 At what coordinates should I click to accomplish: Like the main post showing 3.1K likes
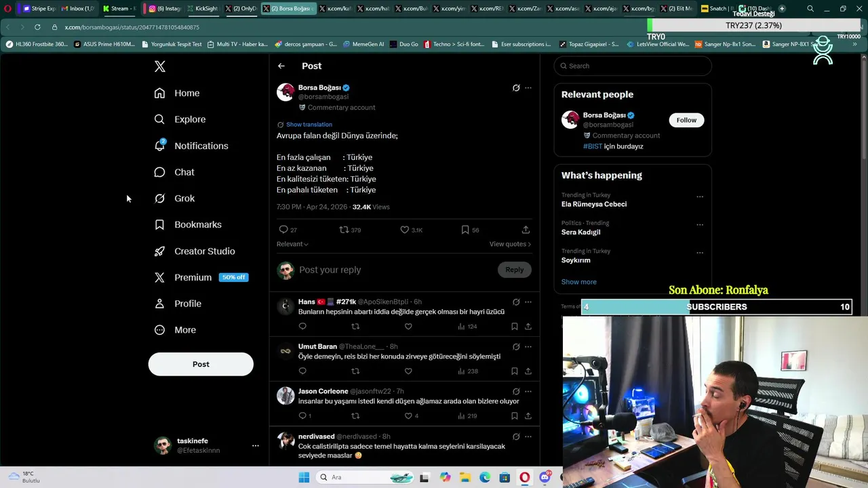click(x=405, y=230)
